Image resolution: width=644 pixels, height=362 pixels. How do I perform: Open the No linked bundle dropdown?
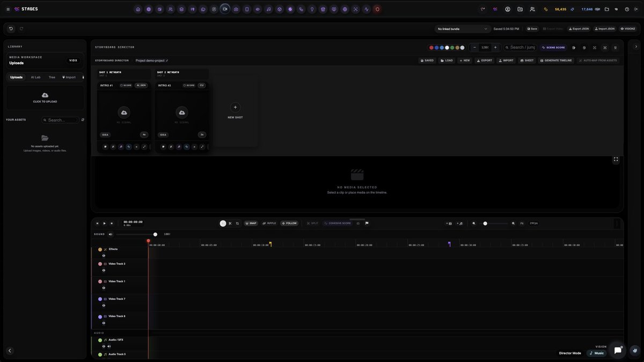[x=460, y=27]
